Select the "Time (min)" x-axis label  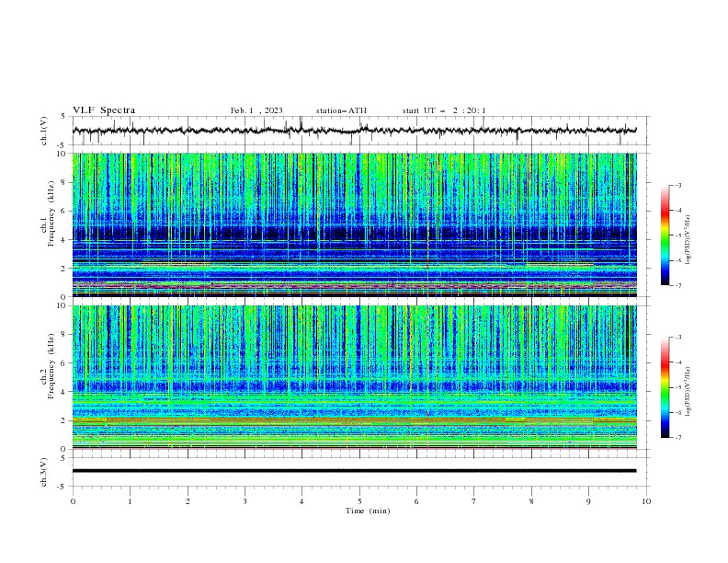click(368, 511)
